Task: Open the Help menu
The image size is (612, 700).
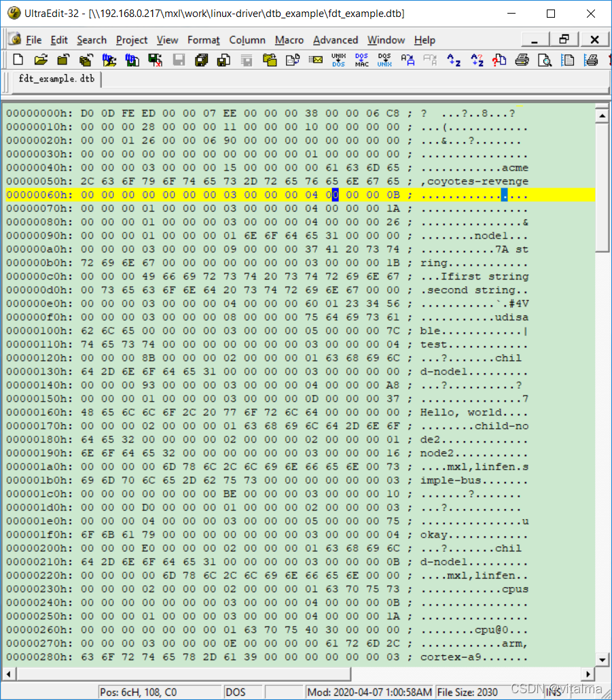Action: tap(425, 40)
